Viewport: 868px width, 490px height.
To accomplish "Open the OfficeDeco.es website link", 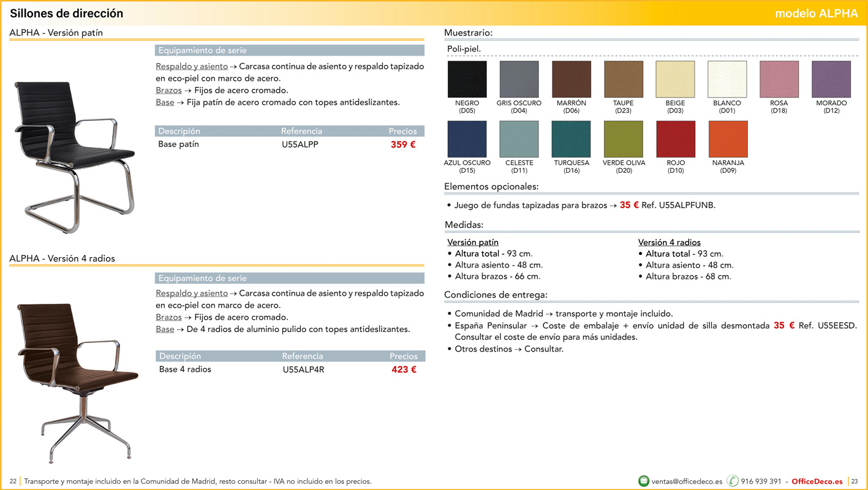I will coord(817,481).
